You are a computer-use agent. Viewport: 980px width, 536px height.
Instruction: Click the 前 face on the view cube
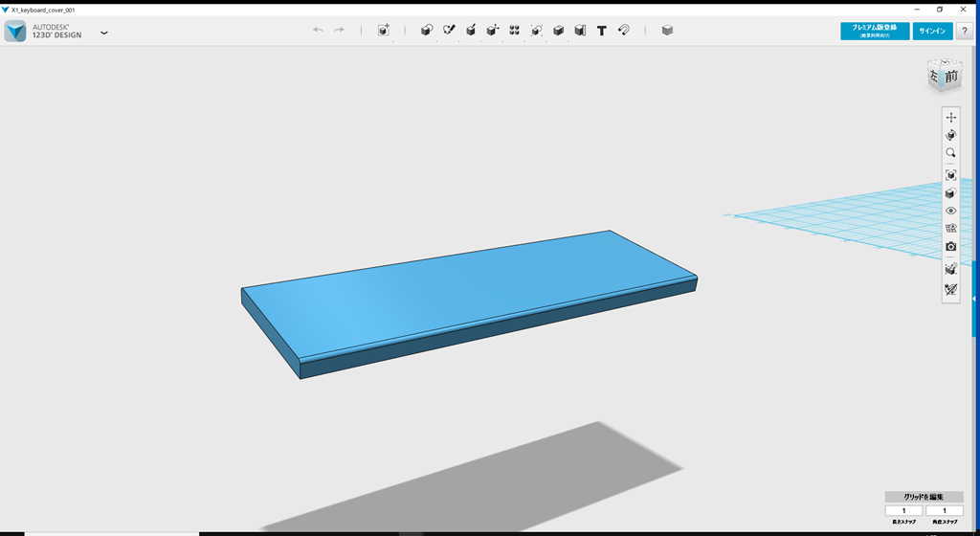[949, 76]
